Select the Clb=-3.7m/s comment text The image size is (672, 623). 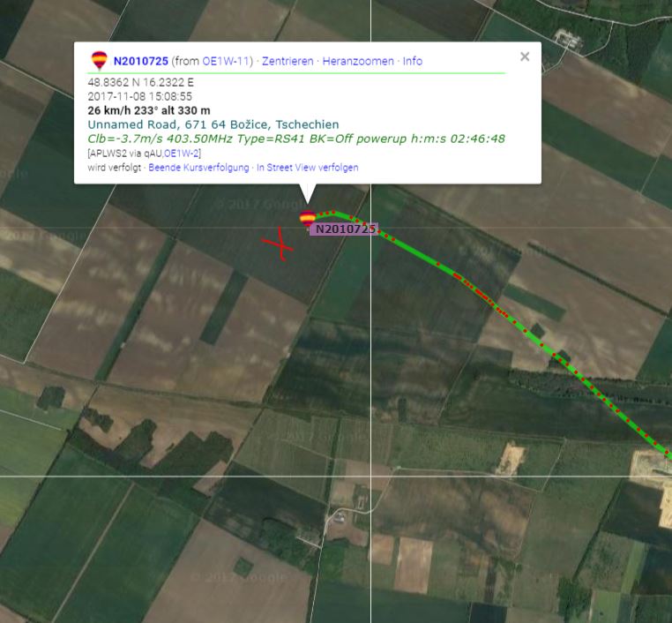tap(296, 139)
